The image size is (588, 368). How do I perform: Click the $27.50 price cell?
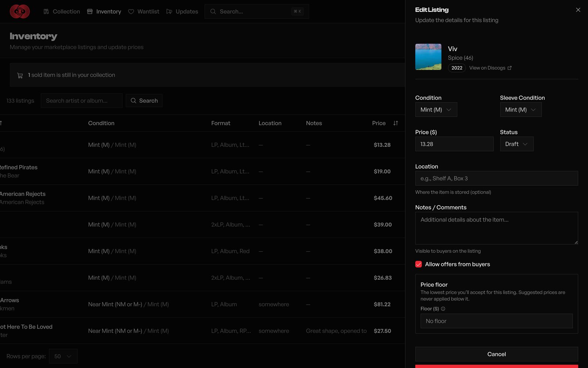point(382,331)
